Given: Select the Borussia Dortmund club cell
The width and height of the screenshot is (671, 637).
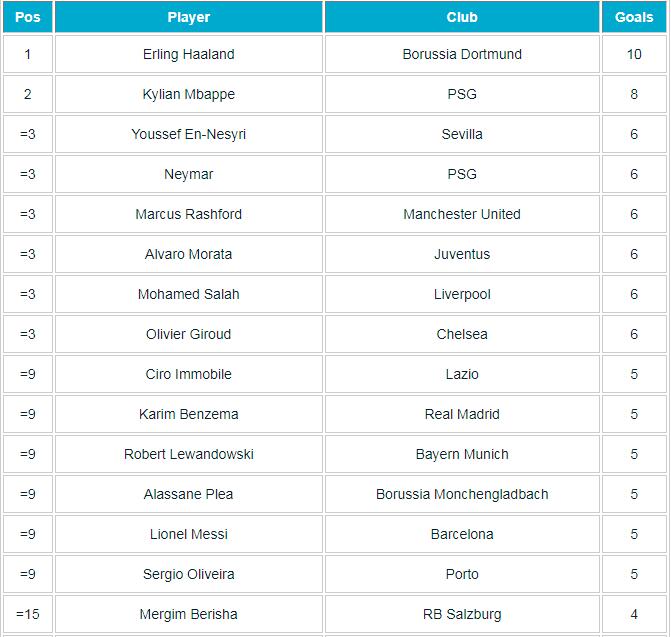Looking at the screenshot, I should point(462,54).
